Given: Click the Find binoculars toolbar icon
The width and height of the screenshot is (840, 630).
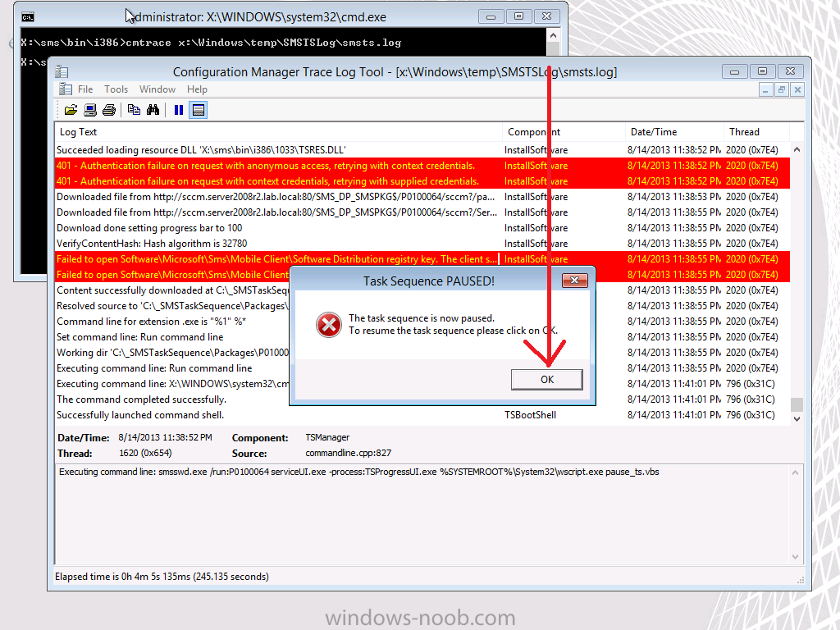Looking at the screenshot, I should click(x=153, y=110).
